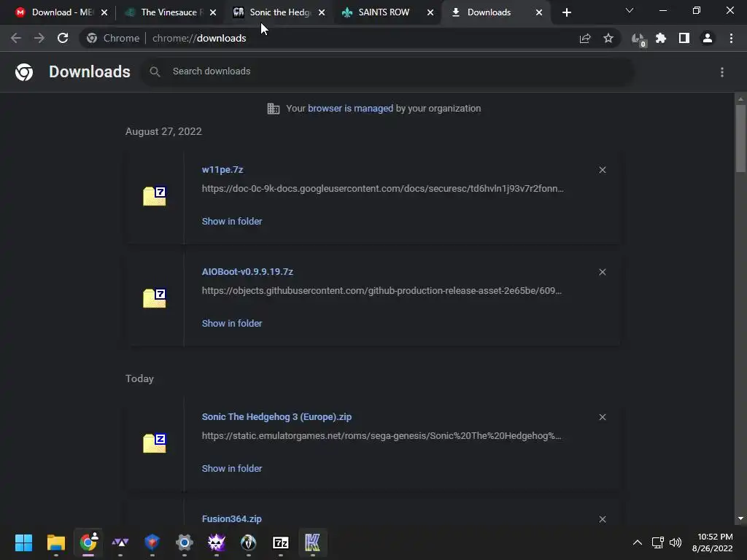
Task: Expand the hidden system tray icons
Action: coord(638,542)
